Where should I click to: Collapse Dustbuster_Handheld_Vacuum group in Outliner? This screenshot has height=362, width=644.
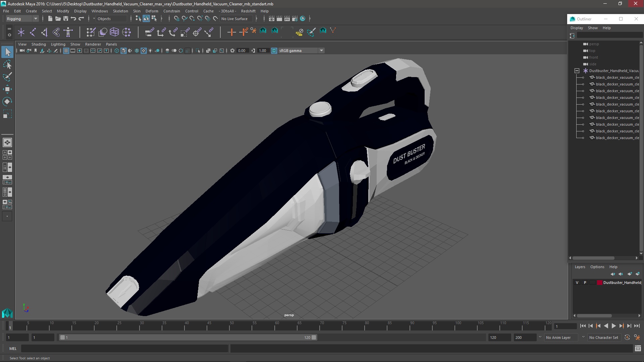[x=577, y=71]
